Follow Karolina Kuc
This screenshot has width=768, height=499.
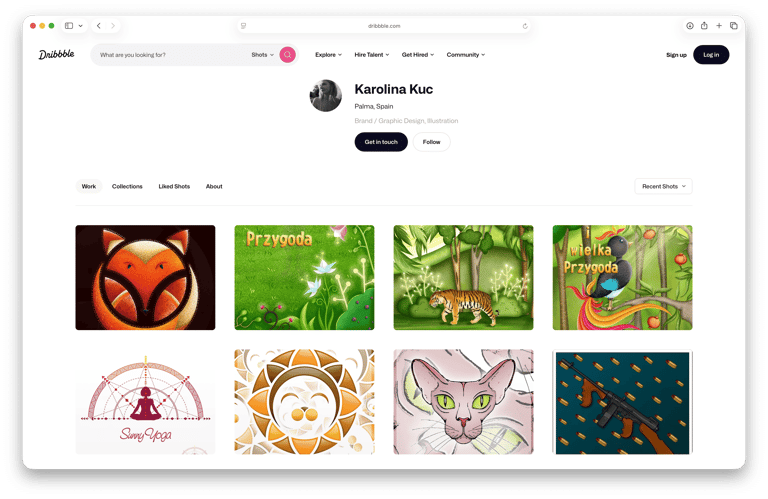[x=432, y=142]
